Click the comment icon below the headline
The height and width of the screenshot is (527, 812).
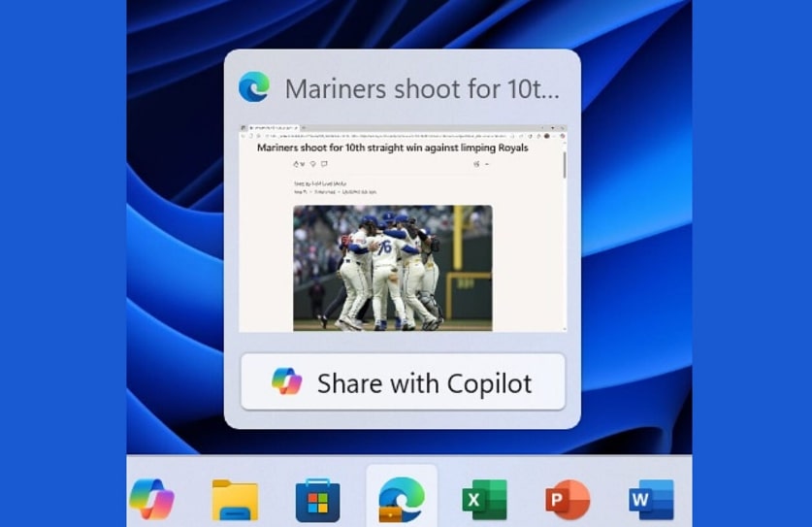pyautogui.click(x=323, y=164)
